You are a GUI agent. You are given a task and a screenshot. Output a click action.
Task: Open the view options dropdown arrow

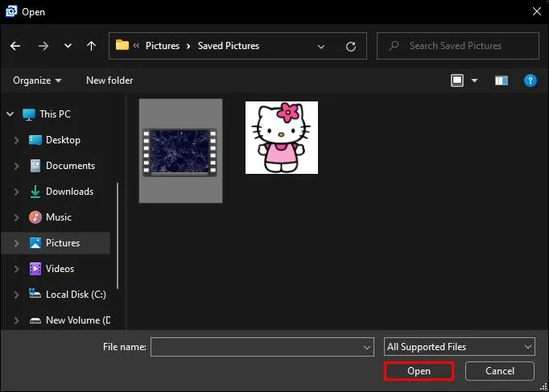(474, 80)
